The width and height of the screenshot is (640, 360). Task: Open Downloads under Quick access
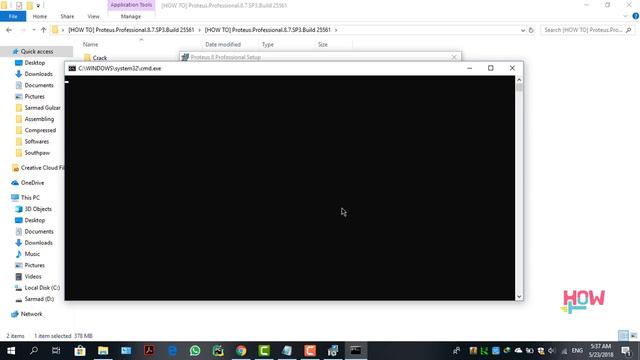click(x=38, y=74)
